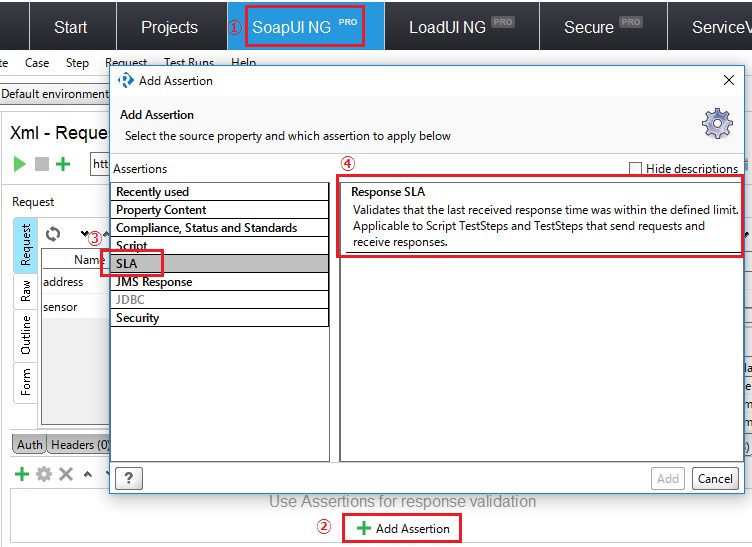Select the JMS Response assertion category
This screenshot has height=547, width=752.
(x=220, y=282)
